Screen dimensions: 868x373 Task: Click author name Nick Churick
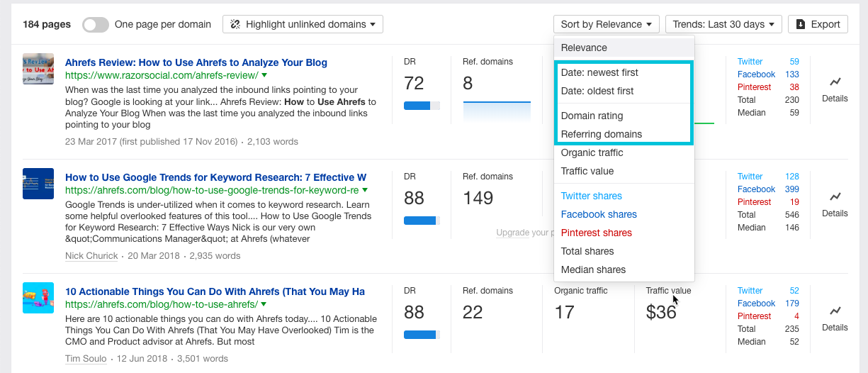click(x=91, y=256)
